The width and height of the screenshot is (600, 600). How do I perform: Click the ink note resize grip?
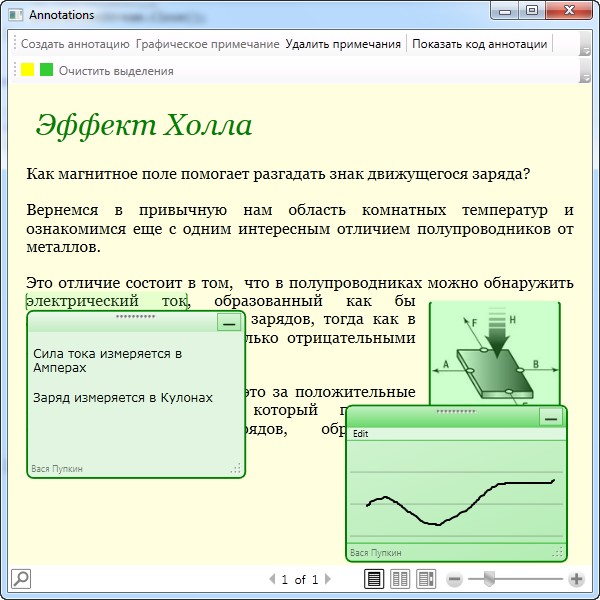(558, 552)
